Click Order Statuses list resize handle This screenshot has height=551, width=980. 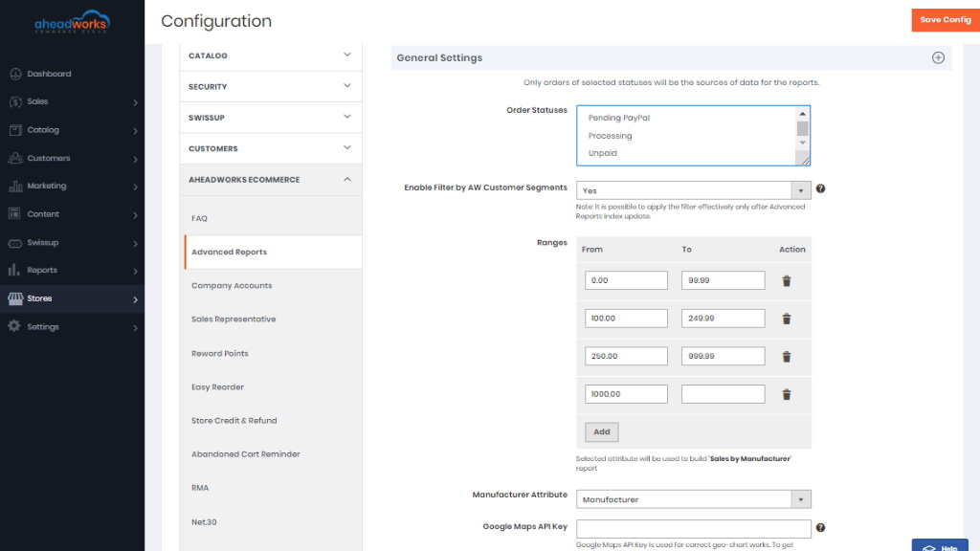click(805, 161)
